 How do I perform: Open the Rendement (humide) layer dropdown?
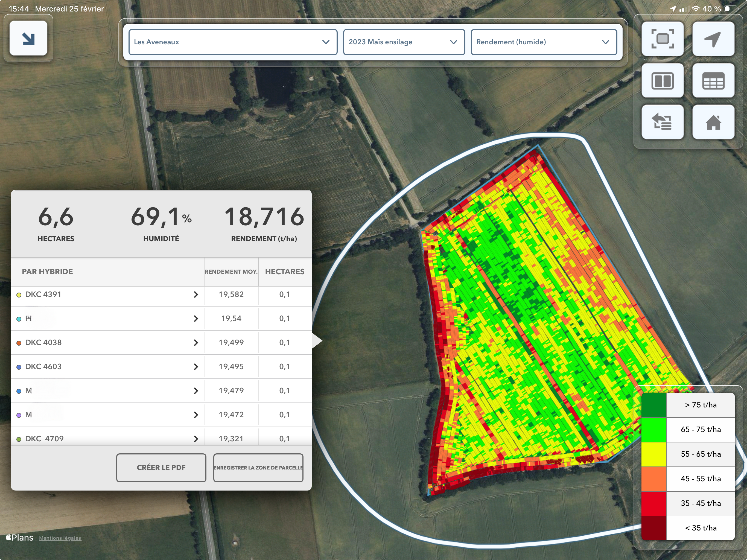543,42
